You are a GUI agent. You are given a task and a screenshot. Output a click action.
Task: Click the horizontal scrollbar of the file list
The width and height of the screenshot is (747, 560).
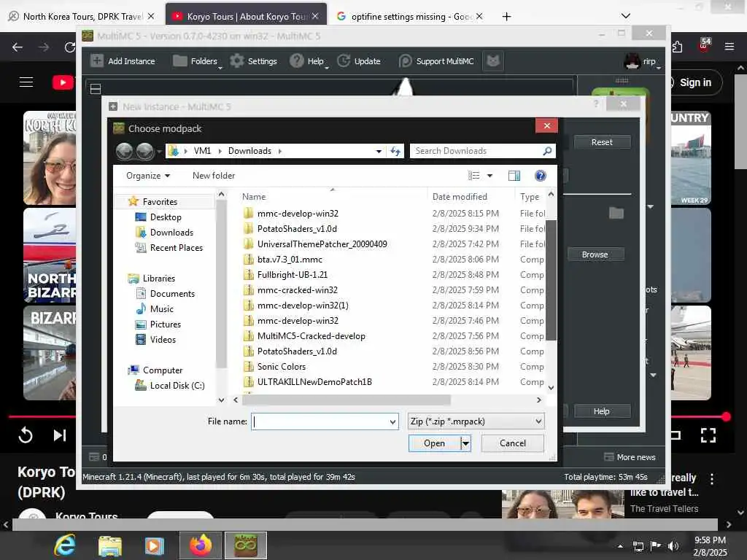point(346,400)
